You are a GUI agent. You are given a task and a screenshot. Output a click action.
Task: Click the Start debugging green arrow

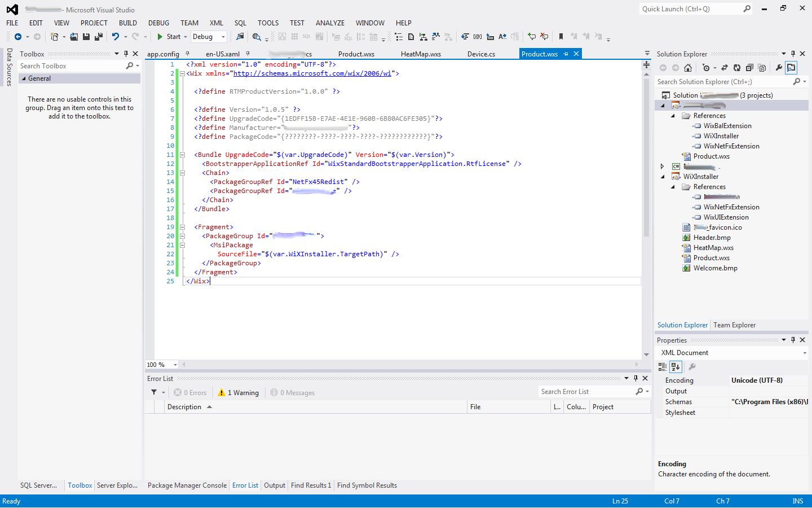point(160,37)
